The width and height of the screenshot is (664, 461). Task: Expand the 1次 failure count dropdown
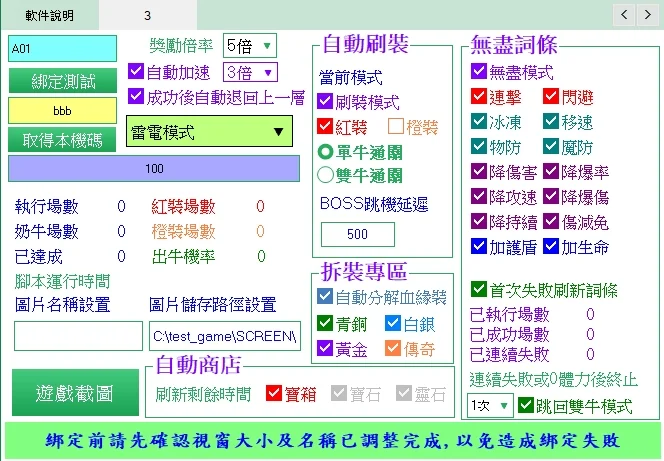(x=490, y=406)
